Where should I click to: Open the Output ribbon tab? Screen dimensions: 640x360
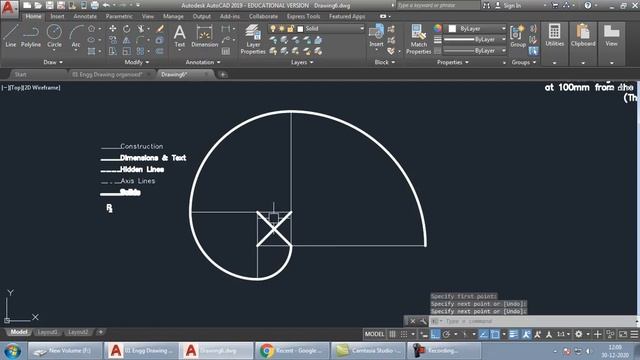[202, 16]
